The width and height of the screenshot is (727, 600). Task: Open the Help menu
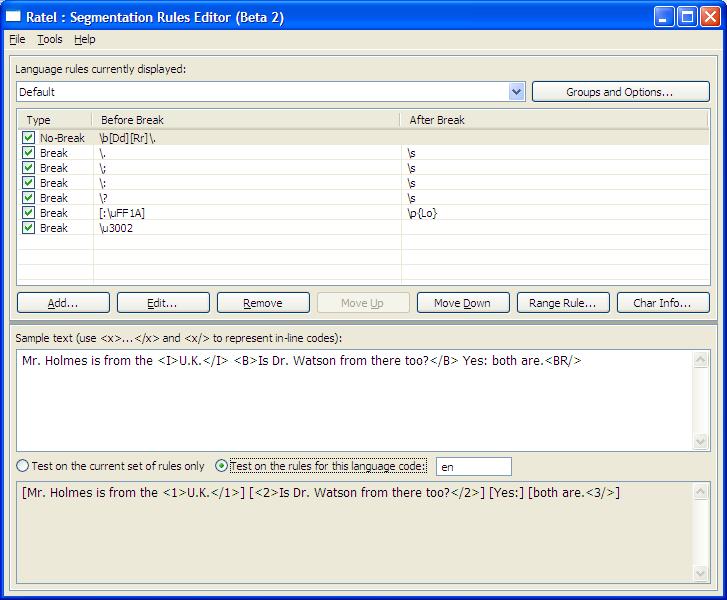(85, 39)
